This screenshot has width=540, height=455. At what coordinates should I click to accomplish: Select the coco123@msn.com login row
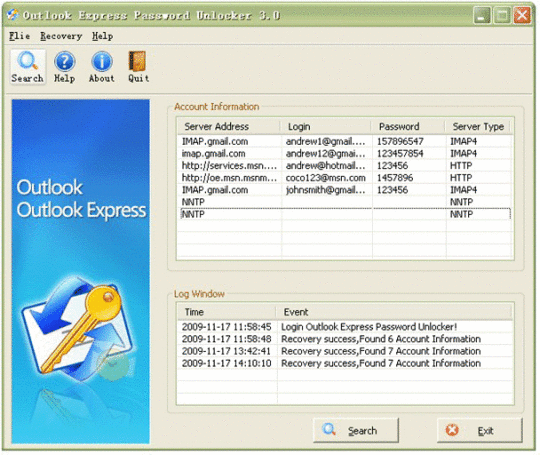[x=344, y=178]
